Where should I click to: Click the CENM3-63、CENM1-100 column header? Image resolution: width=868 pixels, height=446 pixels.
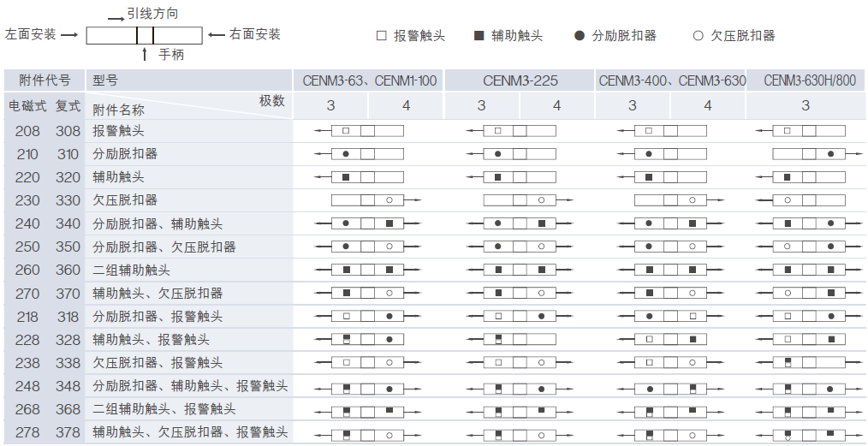[369, 80]
